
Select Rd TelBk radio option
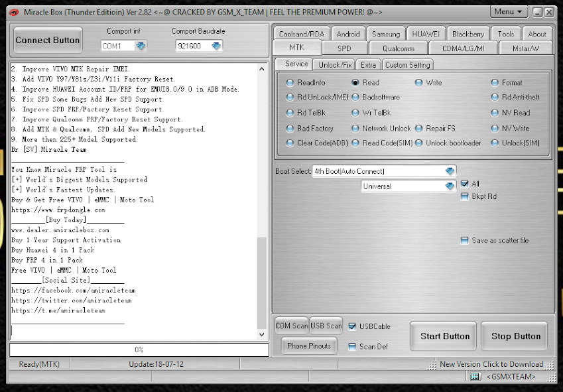[x=306, y=113]
